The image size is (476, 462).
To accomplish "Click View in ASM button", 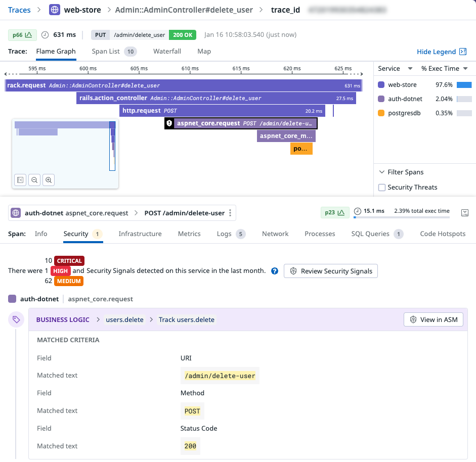I will coord(433,319).
